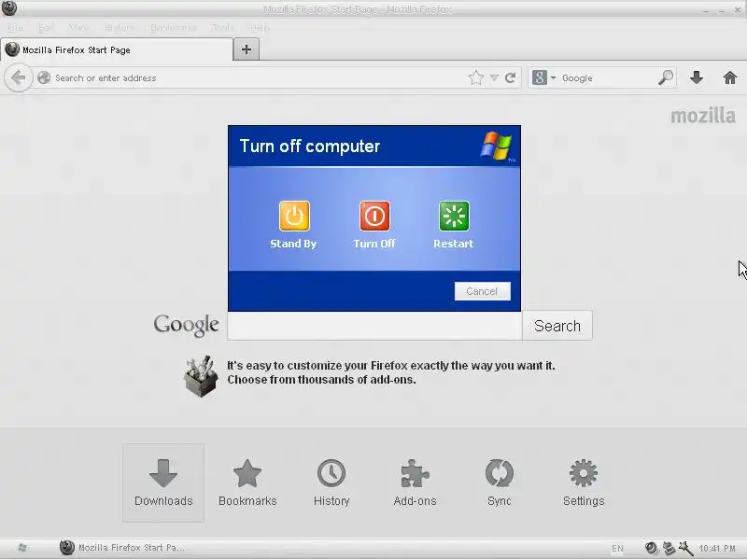Click the add-ons toolbox snippet icon
This screenshot has width=747, height=560.
pyautogui.click(x=201, y=376)
